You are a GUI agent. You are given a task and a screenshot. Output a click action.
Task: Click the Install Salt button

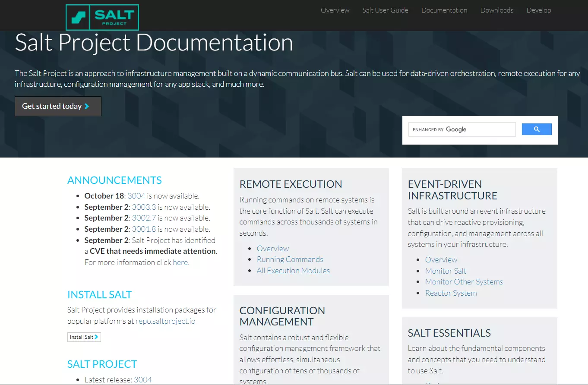[x=84, y=337]
